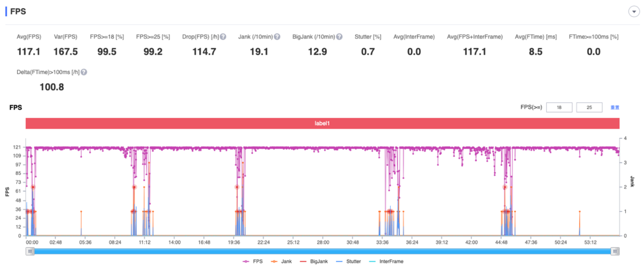Open the help icon next to Drop(FPS)
Image resolution: width=644 pixels, height=266 pixels.
(x=223, y=37)
